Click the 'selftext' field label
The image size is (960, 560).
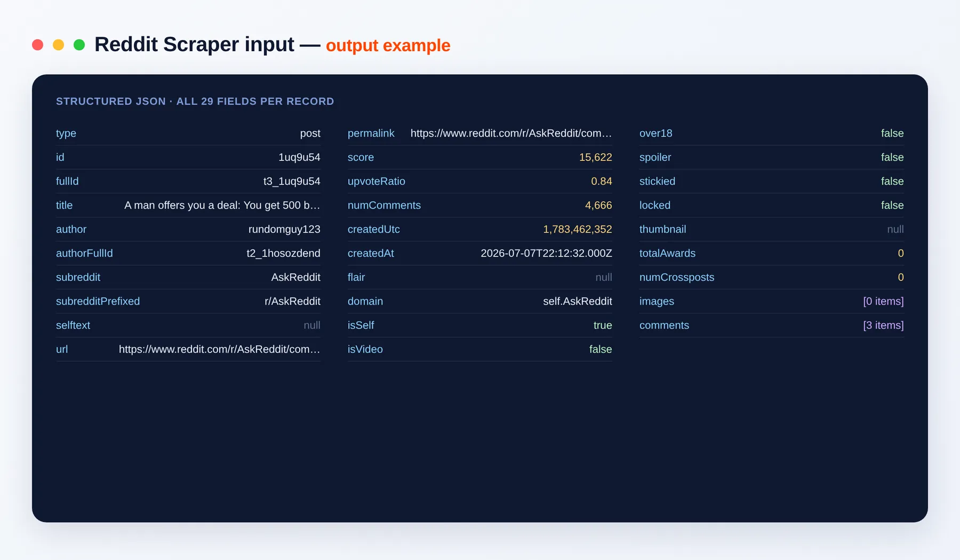pos(73,325)
